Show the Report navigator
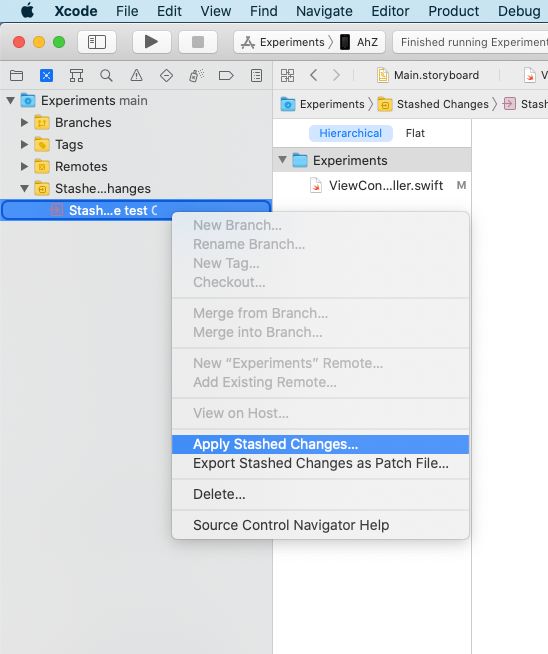The width and height of the screenshot is (548, 654). click(x=256, y=75)
